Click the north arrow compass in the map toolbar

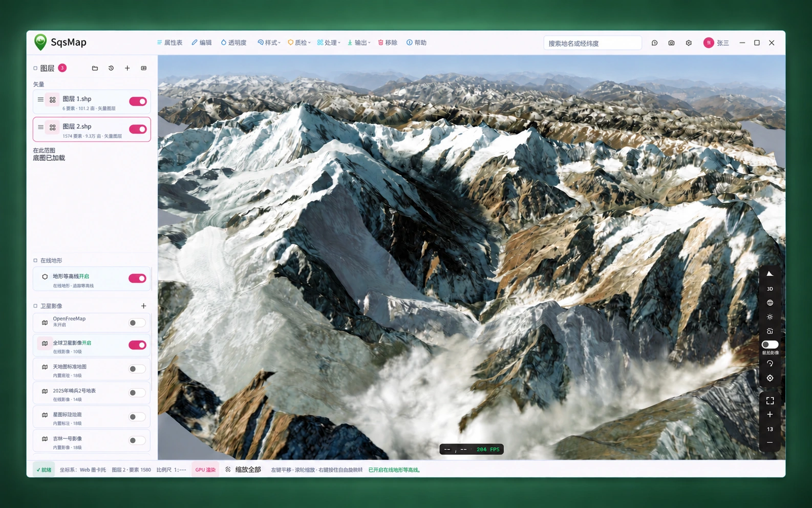(x=770, y=274)
